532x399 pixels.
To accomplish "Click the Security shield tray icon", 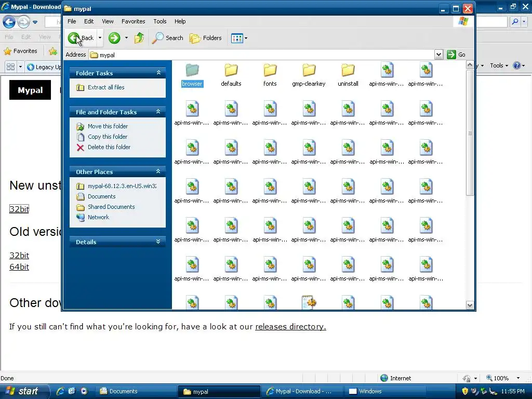I will coord(465,391).
